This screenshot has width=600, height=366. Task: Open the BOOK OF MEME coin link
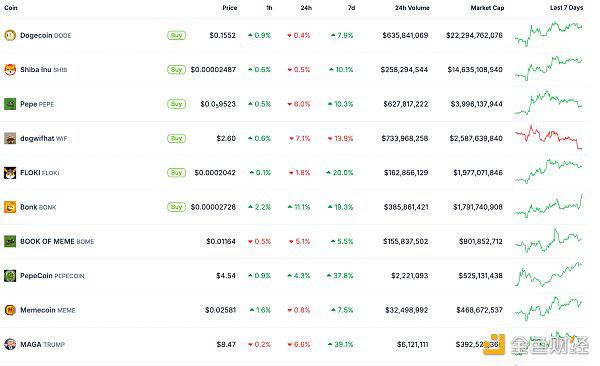click(x=57, y=242)
